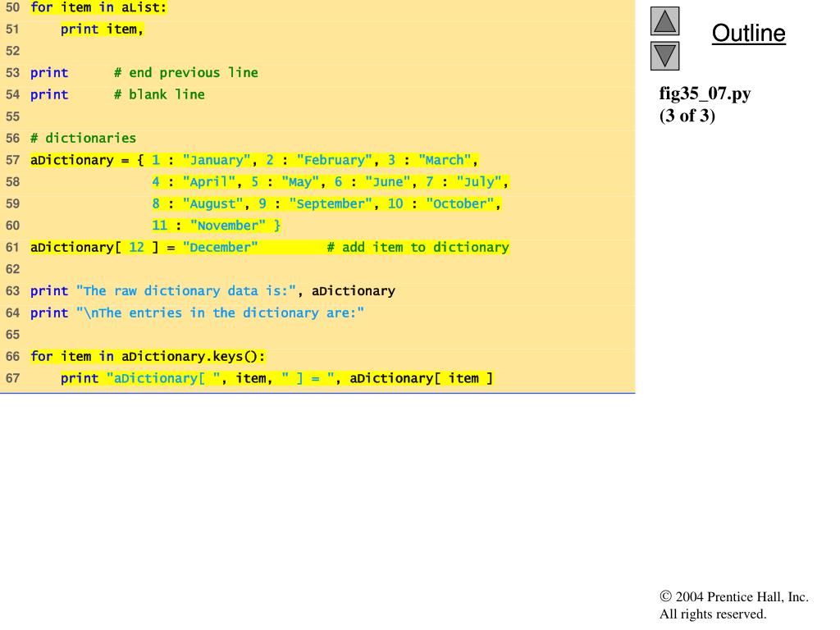Click the '# add item to dictionary' comment
The image size is (840, 630).
(418, 248)
